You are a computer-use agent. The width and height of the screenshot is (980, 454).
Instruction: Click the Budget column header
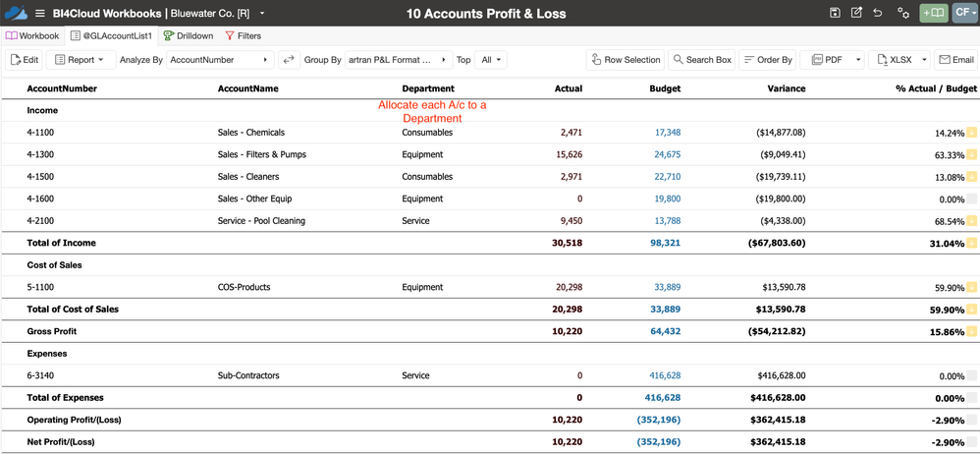tap(665, 88)
